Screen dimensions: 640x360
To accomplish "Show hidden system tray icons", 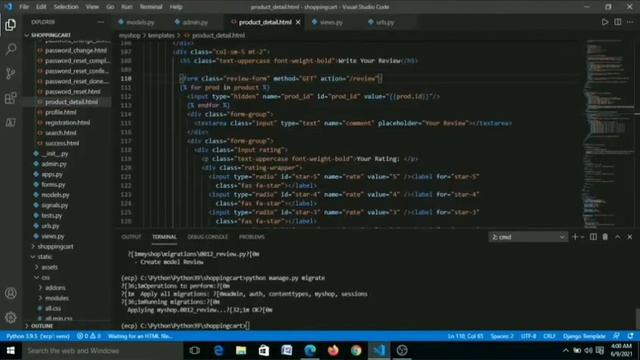I will (566, 351).
